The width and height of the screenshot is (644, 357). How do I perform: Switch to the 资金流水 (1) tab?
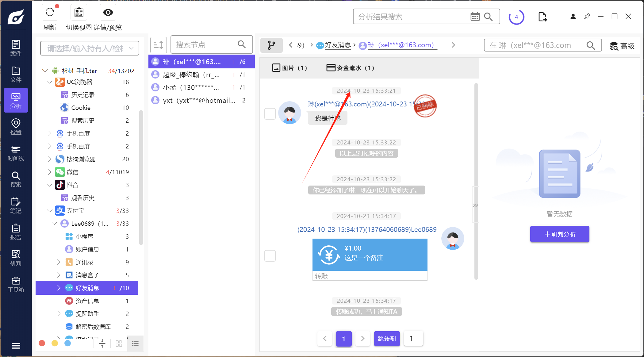coord(350,68)
